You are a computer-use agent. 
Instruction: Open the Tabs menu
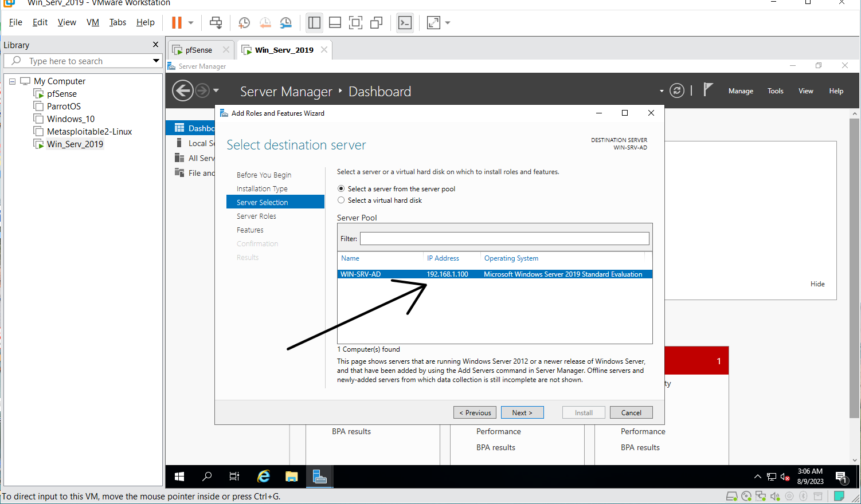tap(118, 22)
